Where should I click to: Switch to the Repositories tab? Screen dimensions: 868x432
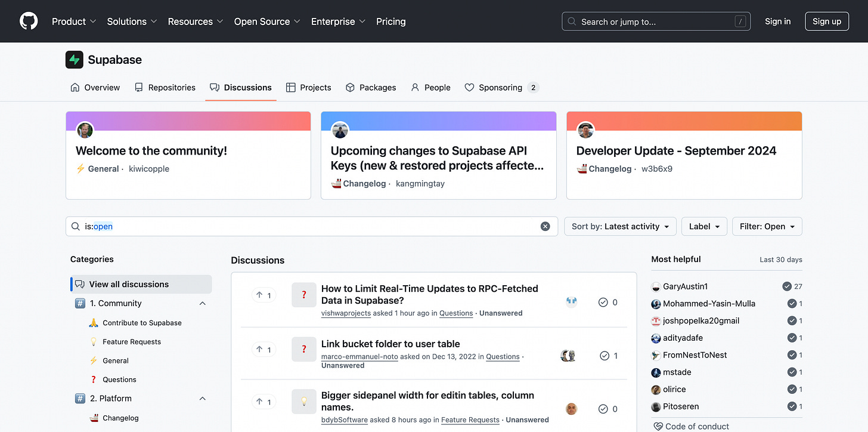(165, 88)
